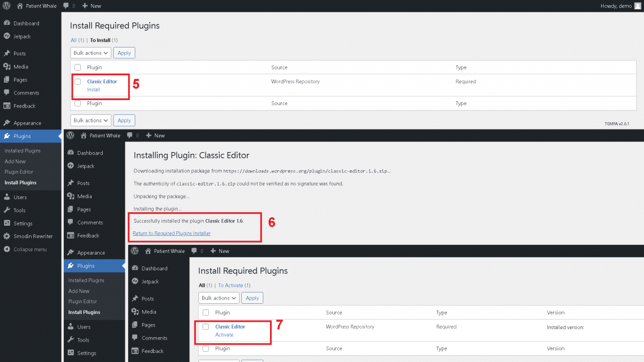The height and width of the screenshot is (362, 644).
Task: Open Bulk actions dropdown on the activation screen
Action: 219,298
